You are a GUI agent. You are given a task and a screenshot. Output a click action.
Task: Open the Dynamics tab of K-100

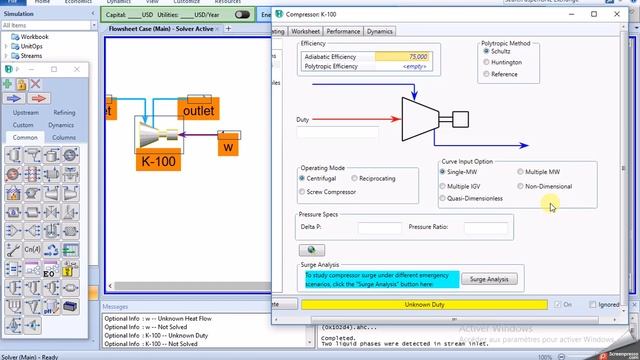coord(380,31)
